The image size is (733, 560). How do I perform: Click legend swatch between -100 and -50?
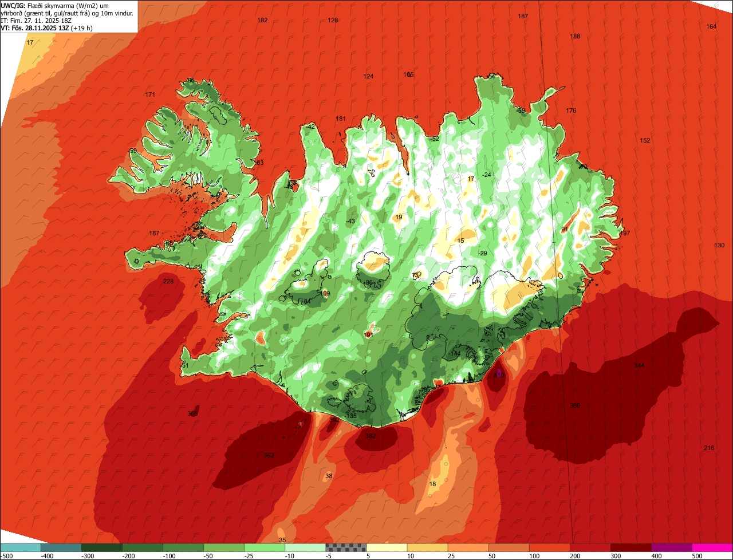click(x=183, y=547)
